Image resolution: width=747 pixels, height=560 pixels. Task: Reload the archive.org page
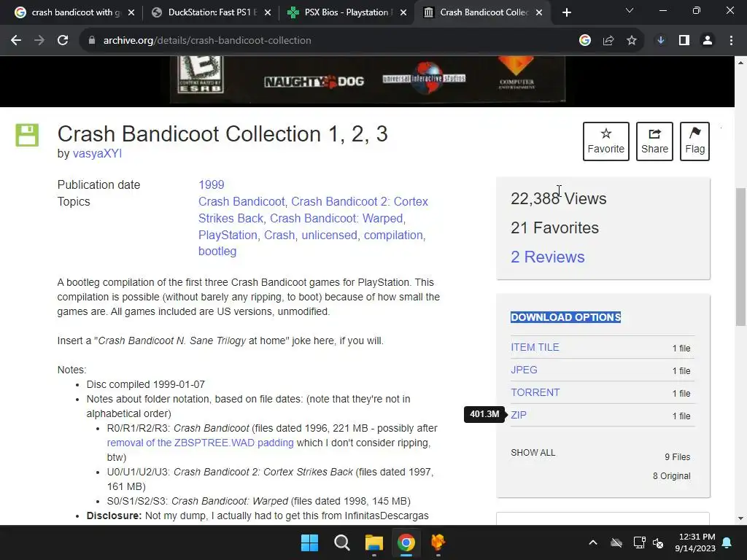pyautogui.click(x=63, y=41)
